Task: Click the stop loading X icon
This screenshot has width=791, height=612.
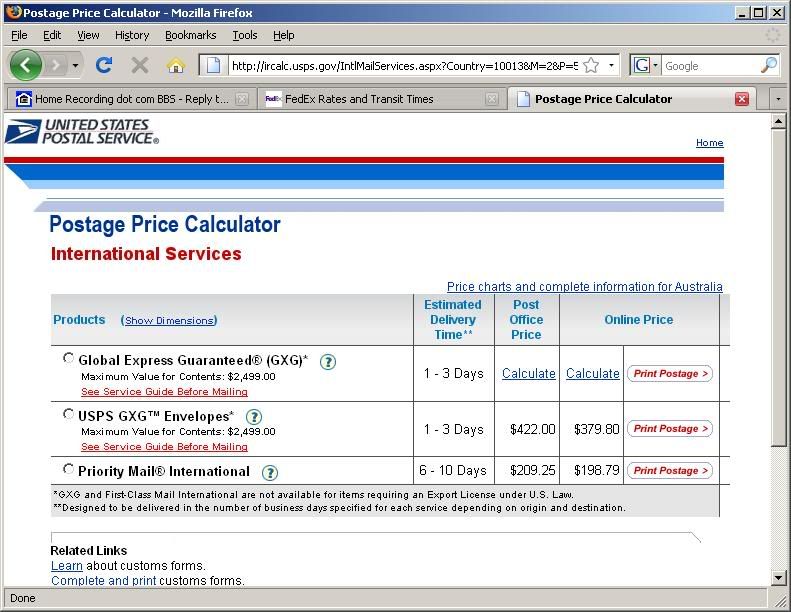Action: [140, 65]
